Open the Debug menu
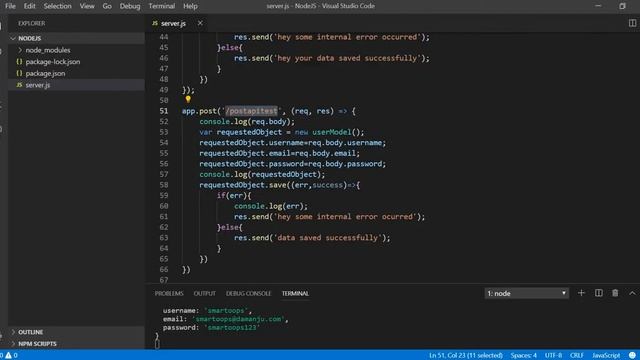Screen dimensions: 640x360 pos(130,6)
